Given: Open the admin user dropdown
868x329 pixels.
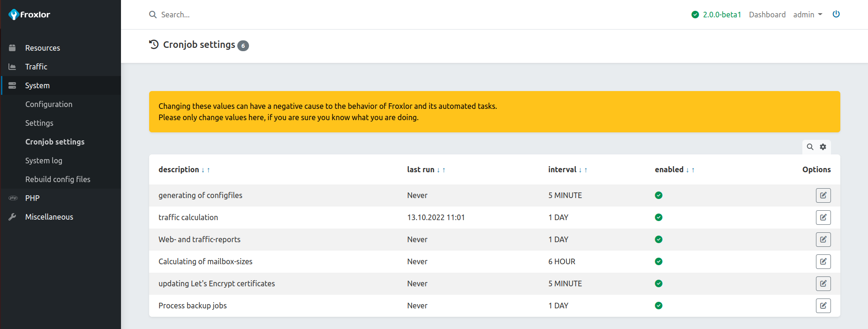Looking at the screenshot, I should (x=808, y=15).
